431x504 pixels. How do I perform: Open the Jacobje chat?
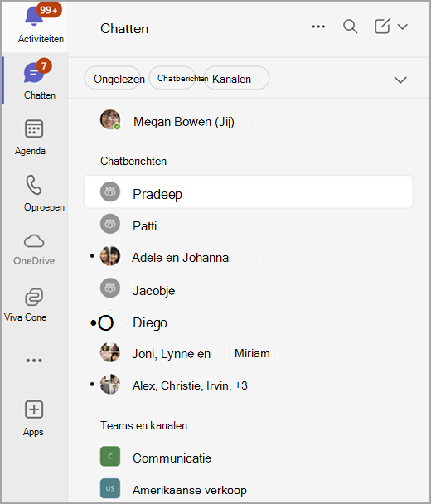click(x=248, y=289)
